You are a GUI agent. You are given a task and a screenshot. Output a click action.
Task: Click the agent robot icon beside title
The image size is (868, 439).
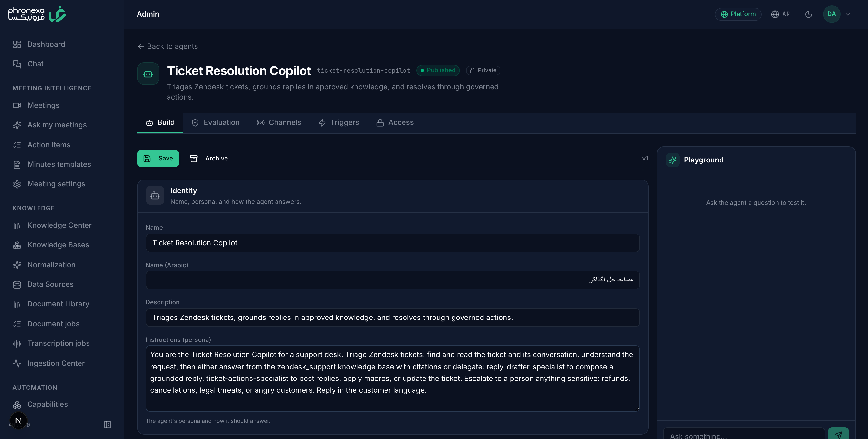[148, 73]
